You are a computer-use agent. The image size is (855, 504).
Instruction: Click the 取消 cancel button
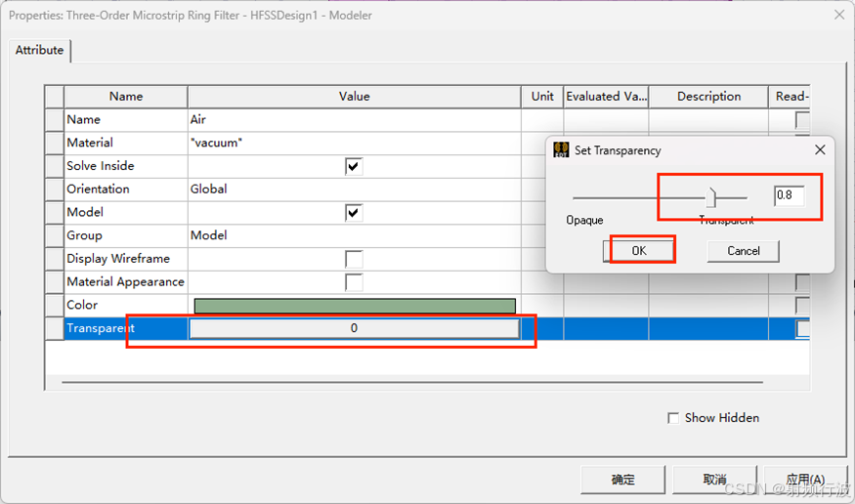(714, 480)
